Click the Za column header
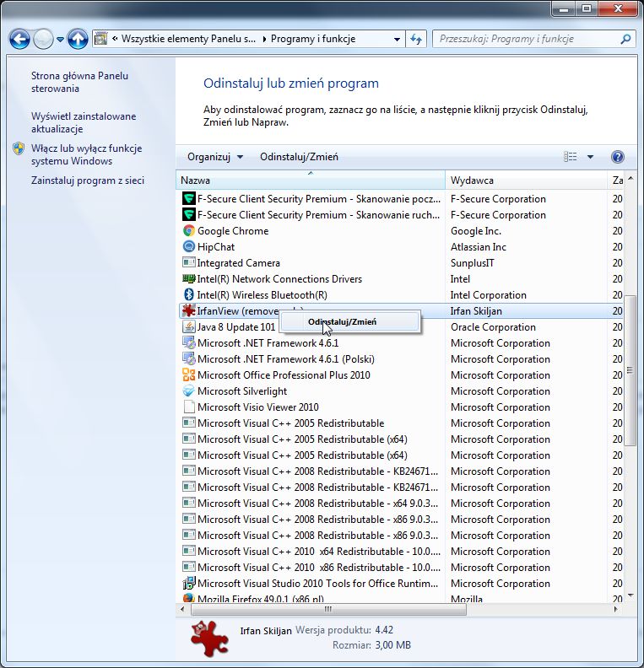Viewport: 644px width, 668px height. [x=617, y=180]
